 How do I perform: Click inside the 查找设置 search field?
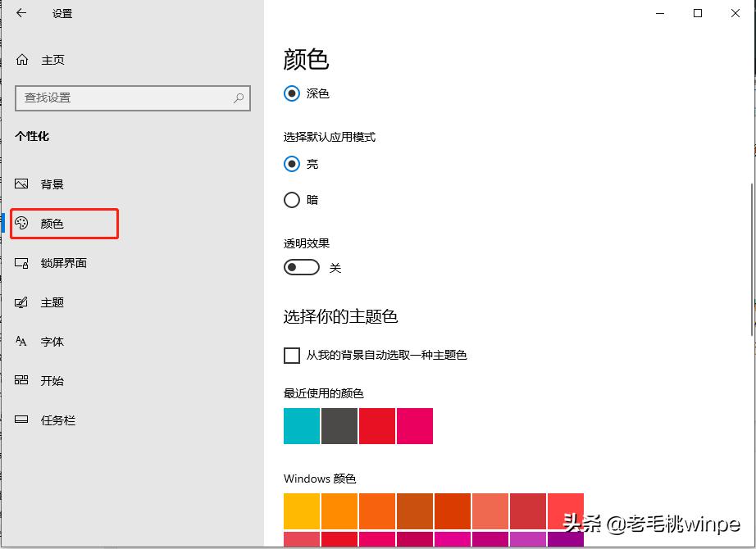123,98
